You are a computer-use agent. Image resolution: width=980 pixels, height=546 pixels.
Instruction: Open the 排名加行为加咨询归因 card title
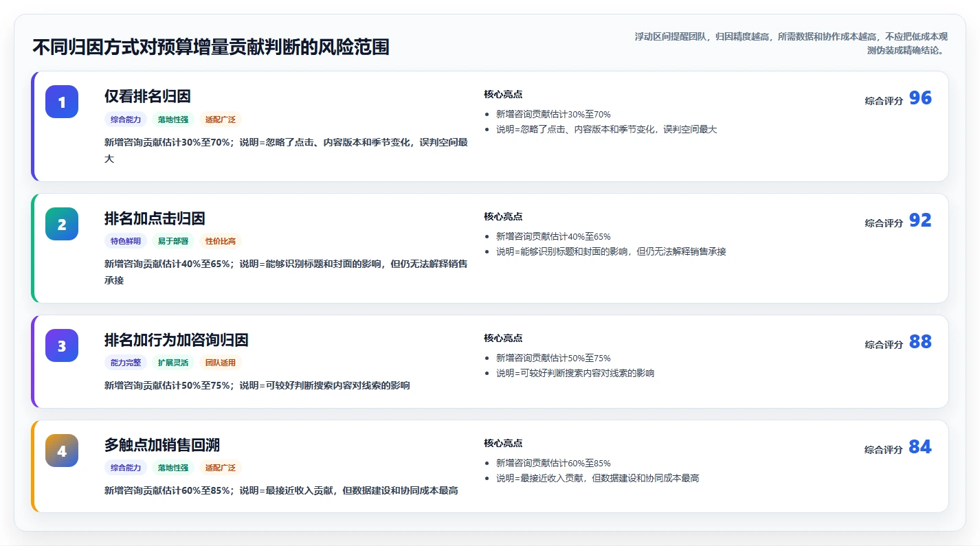177,340
